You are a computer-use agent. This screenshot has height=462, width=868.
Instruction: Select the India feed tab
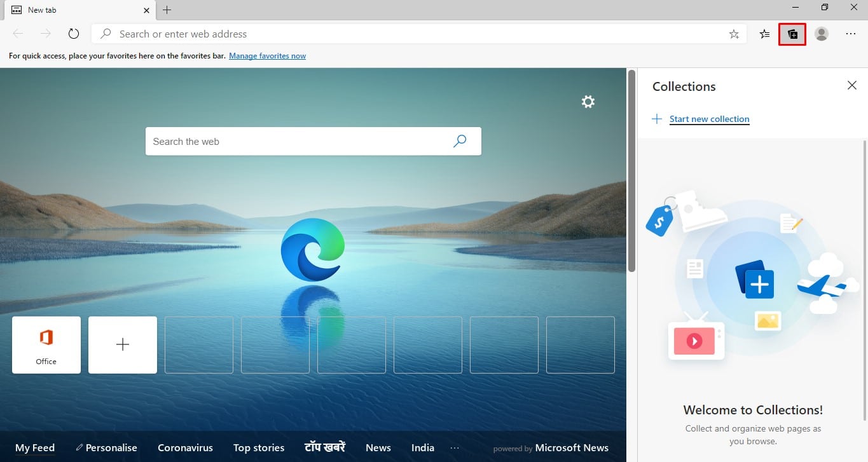pos(423,448)
